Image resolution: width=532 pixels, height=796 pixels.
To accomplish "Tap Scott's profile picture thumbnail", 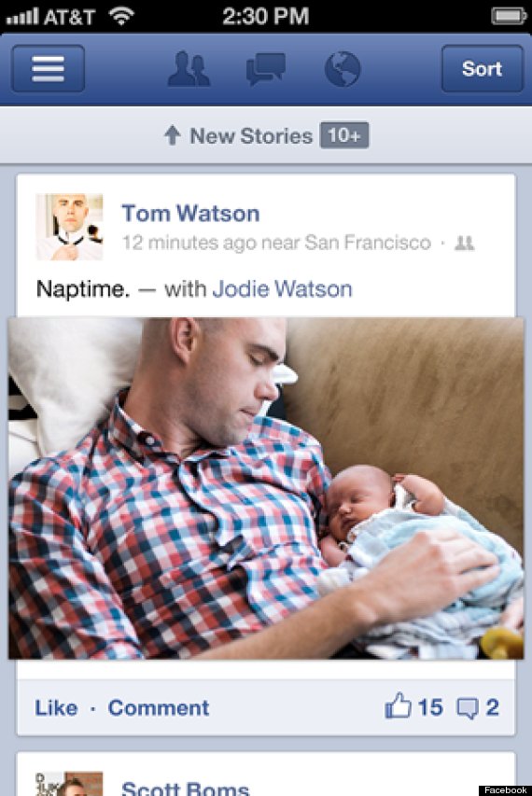I will [69, 784].
